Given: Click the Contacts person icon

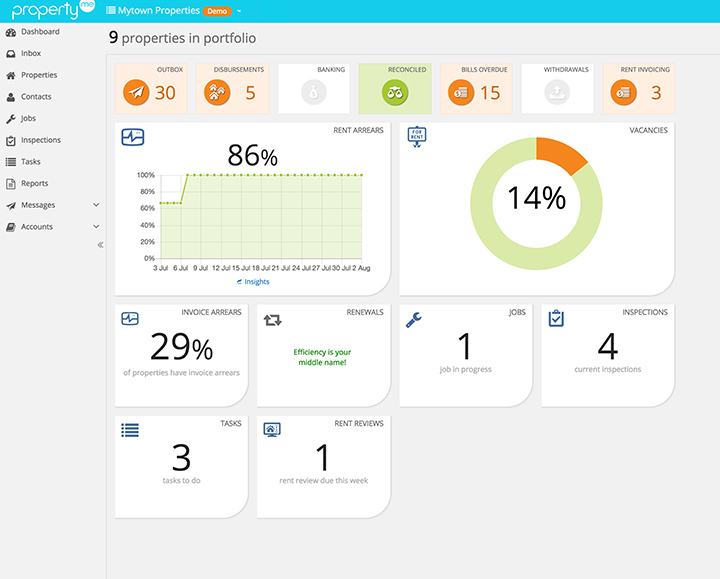Looking at the screenshot, I should click(x=11, y=97).
